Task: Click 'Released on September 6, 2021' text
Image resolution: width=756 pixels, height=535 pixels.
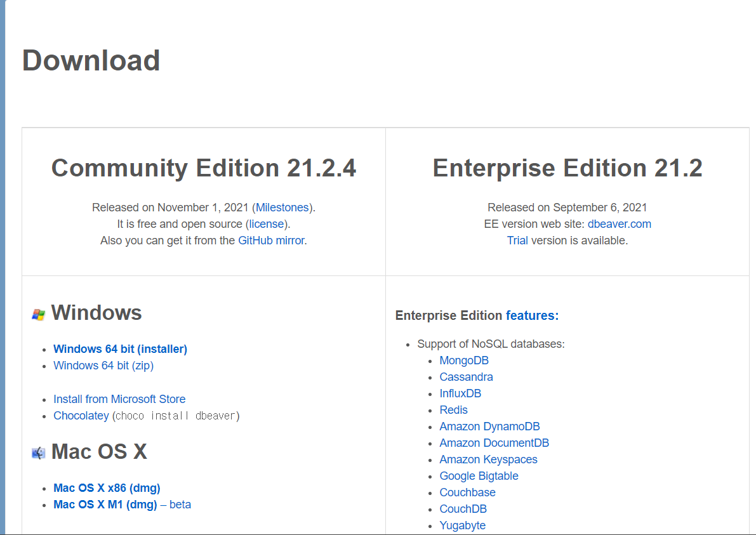Action: (567, 208)
